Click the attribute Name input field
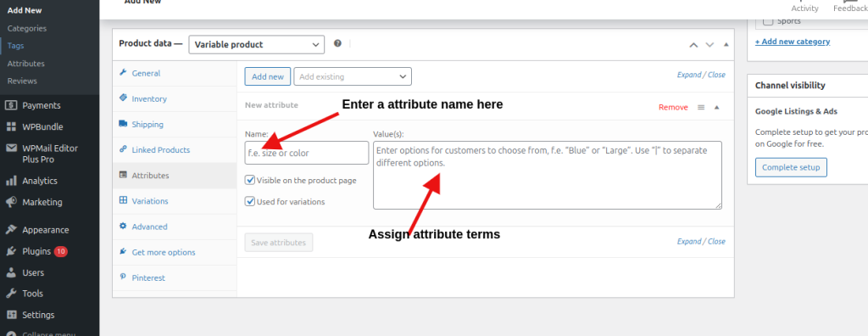The image size is (868, 336). pyautogui.click(x=307, y=153)
